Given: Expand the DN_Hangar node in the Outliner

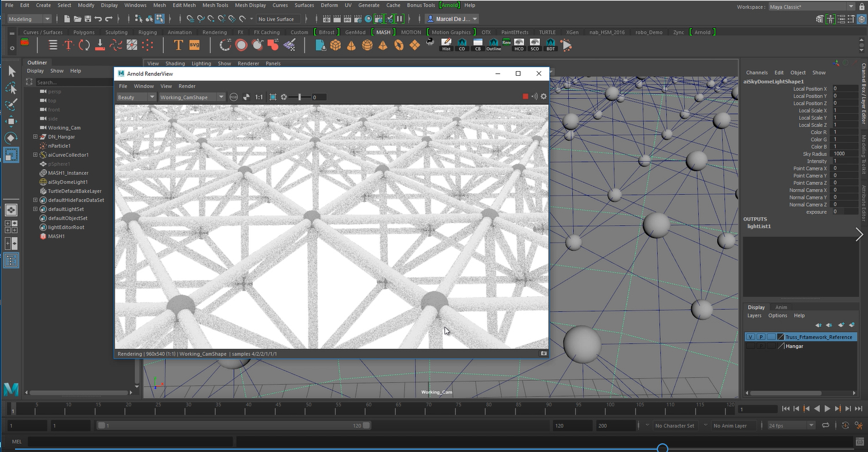Looking at the screenshot, I should click(35, 137).
